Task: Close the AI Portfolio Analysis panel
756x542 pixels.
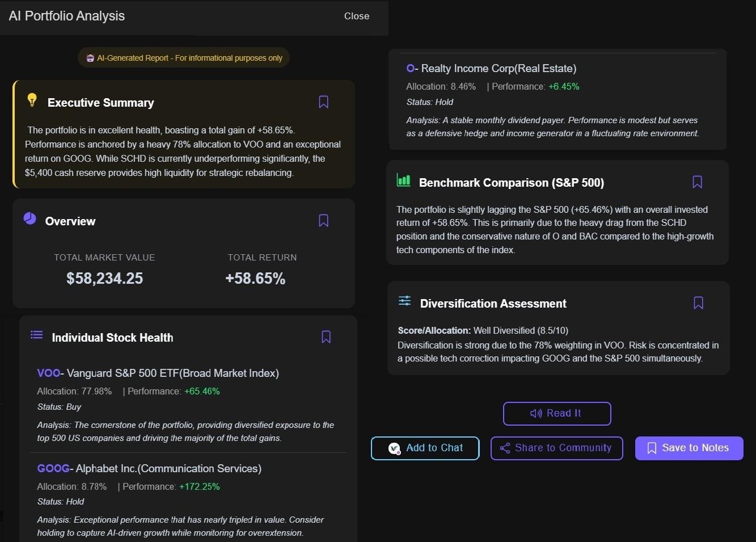Action: coord(357,16)
